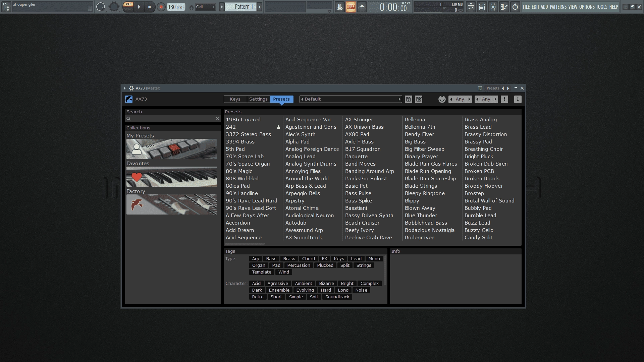Adjust the master pitch knob
This screenshot has height=362, width=644.
114,7
